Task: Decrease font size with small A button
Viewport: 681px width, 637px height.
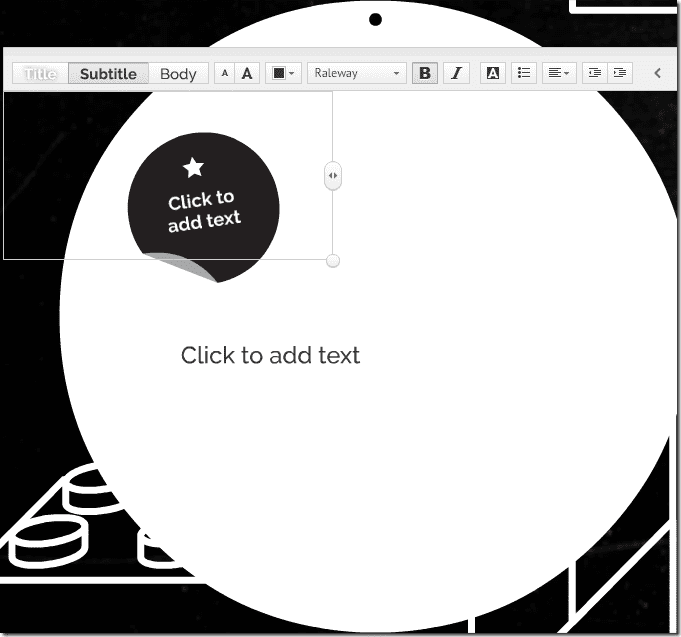Action: point(225,73)
